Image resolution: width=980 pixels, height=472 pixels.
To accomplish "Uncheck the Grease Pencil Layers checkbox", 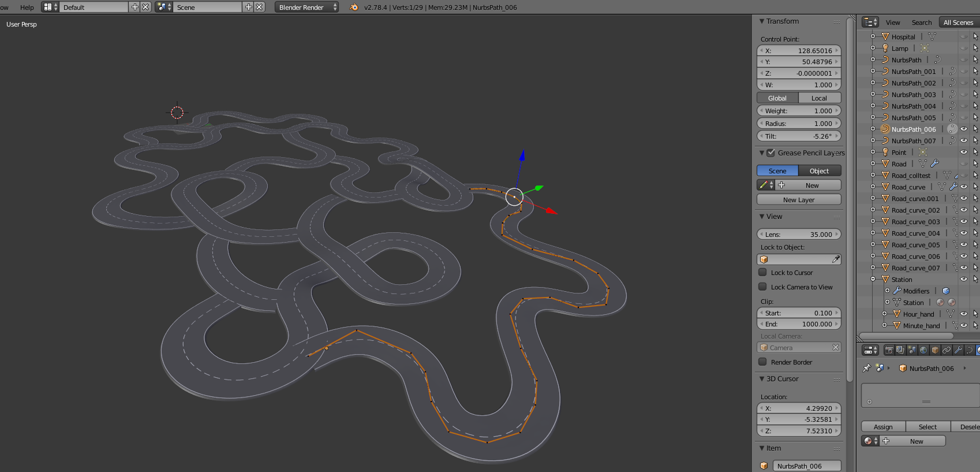I will (770, 153).
